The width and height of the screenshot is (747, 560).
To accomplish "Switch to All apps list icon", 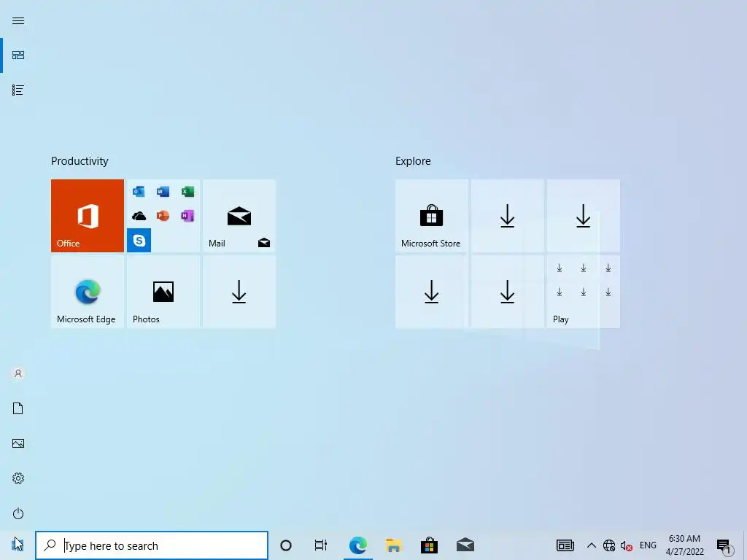I will 18,90.
